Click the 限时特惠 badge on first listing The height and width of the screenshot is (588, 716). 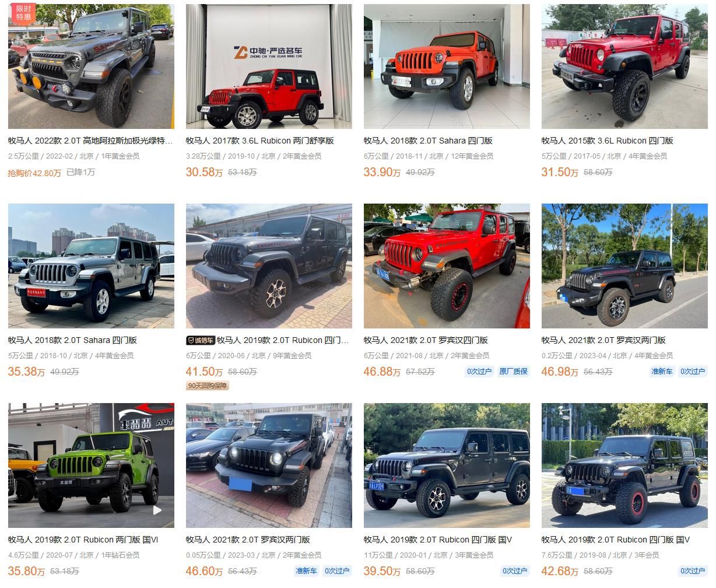23,13
